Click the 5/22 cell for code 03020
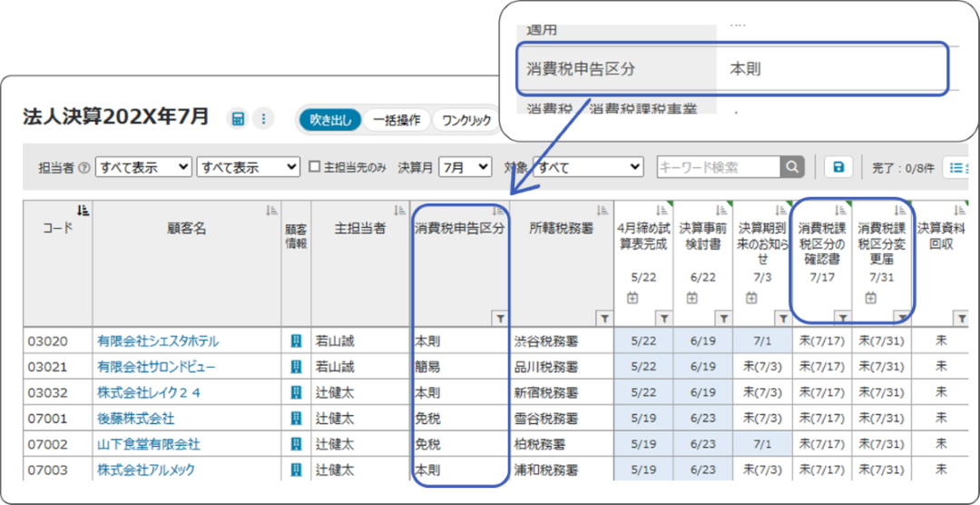The width and height of the screenshot is (980, 505). point(644,341)
